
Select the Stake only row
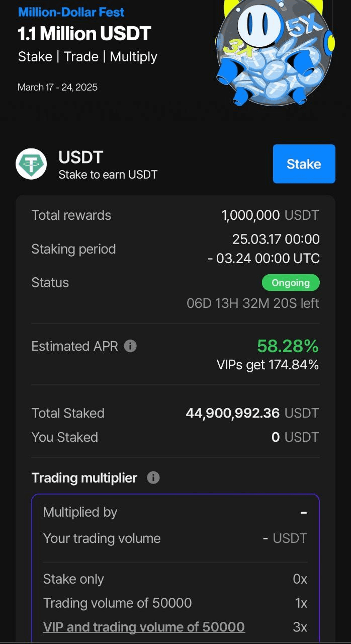click(x=175, y=579)
